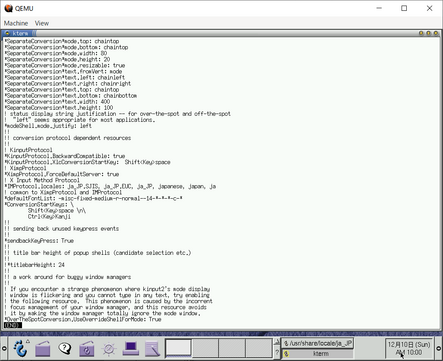Click the kterm title bar label
The width and height of the screenshot is (443, 361).
[x=20, y=33]
